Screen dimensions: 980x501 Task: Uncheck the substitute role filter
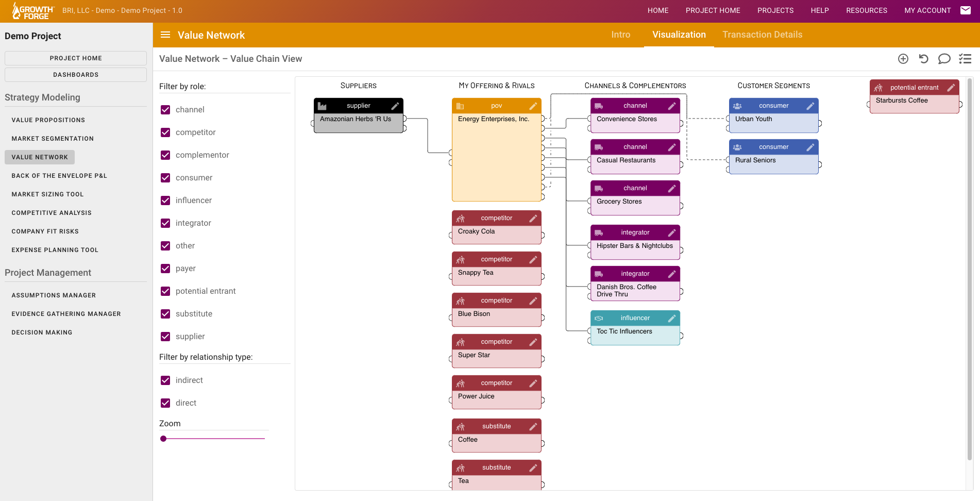click(165, 313)
